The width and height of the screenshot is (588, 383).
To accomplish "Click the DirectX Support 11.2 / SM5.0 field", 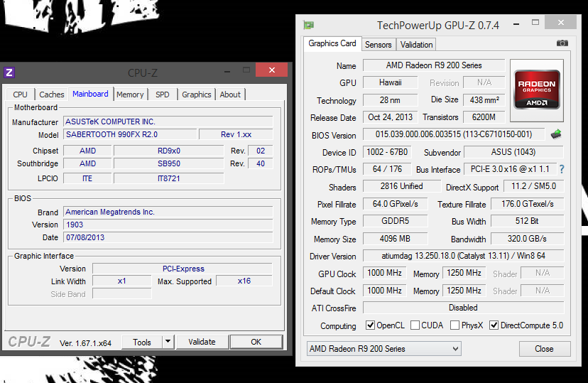I will (533, 186).
